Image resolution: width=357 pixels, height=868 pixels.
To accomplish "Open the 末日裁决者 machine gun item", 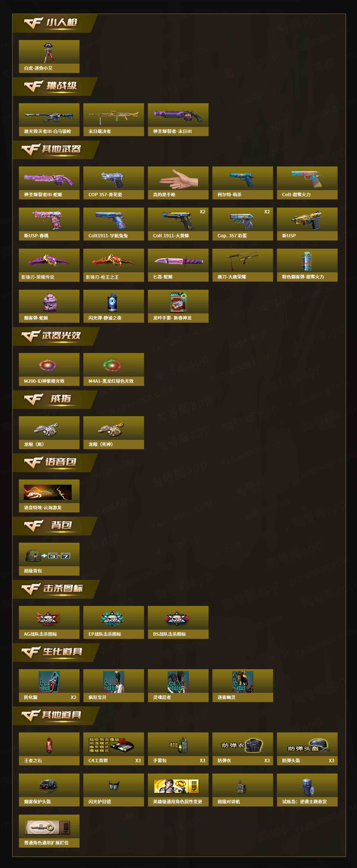I will point(113,120).
